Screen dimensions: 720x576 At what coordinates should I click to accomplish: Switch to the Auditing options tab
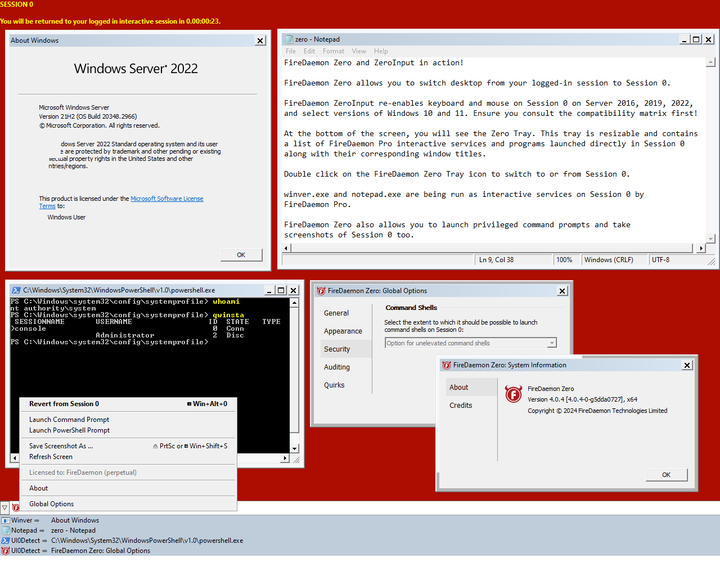click(x=346, y=367)
